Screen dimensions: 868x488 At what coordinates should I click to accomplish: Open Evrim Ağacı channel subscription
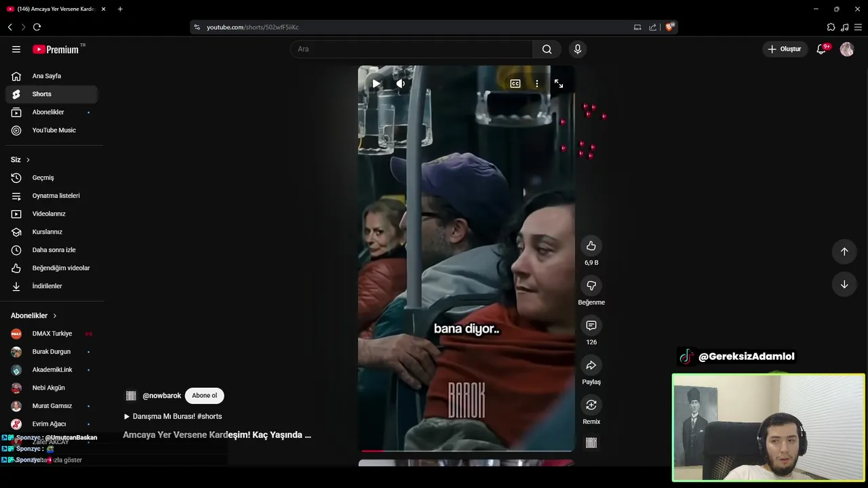coord(52,424)
